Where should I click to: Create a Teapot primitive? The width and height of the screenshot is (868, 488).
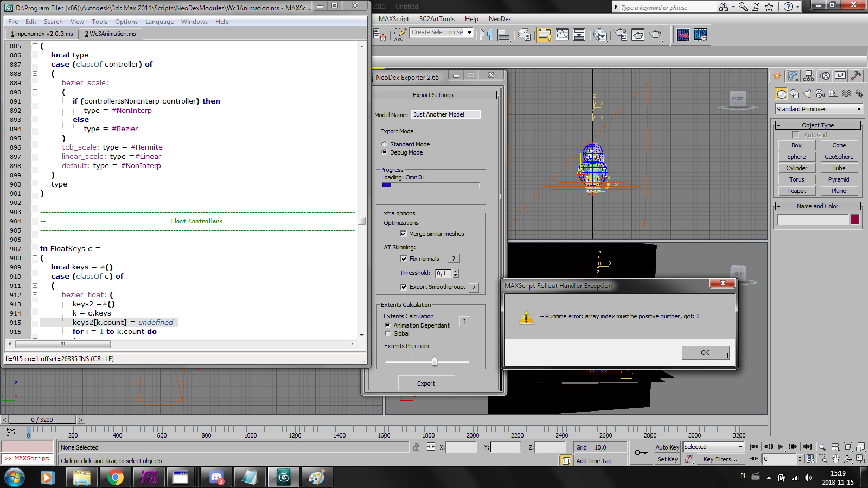[796, 191]
